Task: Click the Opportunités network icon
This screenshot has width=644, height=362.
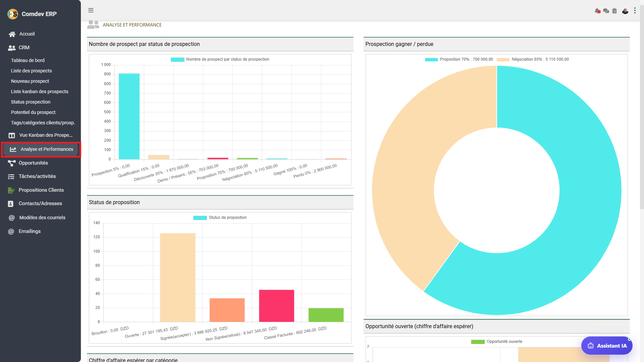Action: [x=12, y=163]
